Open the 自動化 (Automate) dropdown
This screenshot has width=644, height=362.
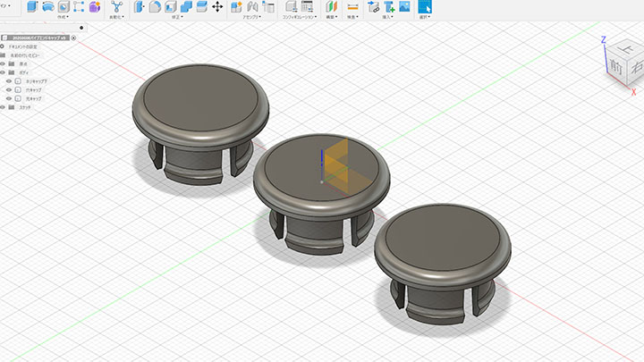coord(116,17)
